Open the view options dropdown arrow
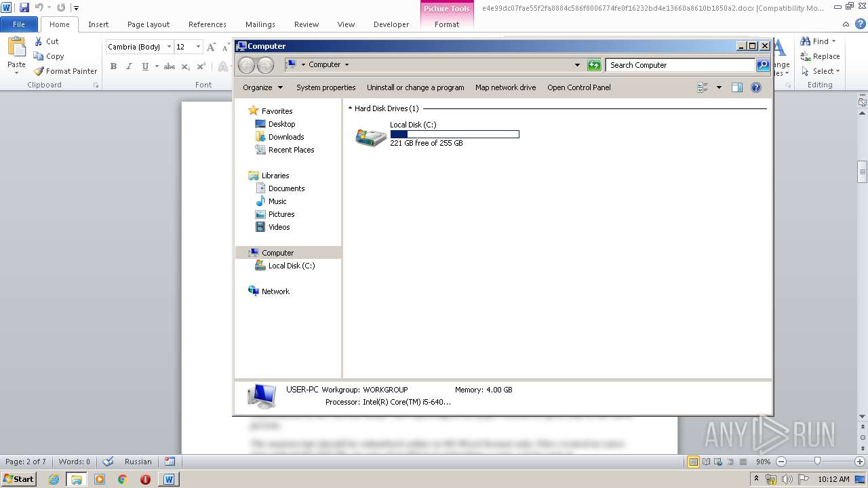The image size is (868, 488). click(719, 87)
